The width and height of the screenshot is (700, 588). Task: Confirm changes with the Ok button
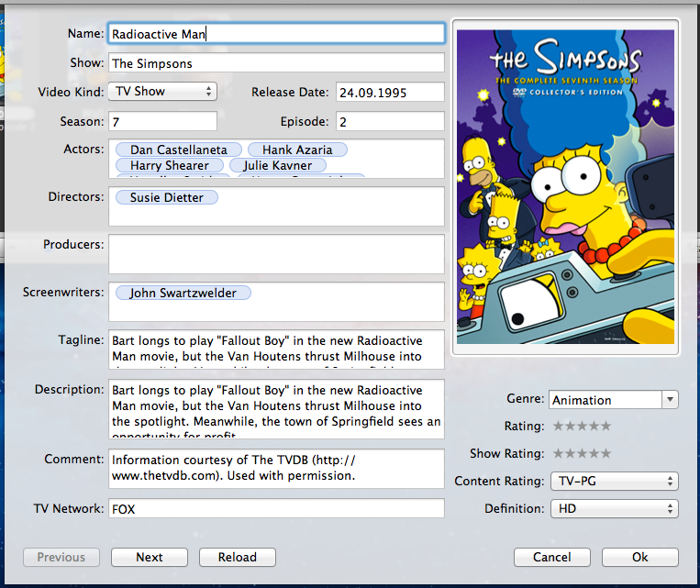pos(639,557)
